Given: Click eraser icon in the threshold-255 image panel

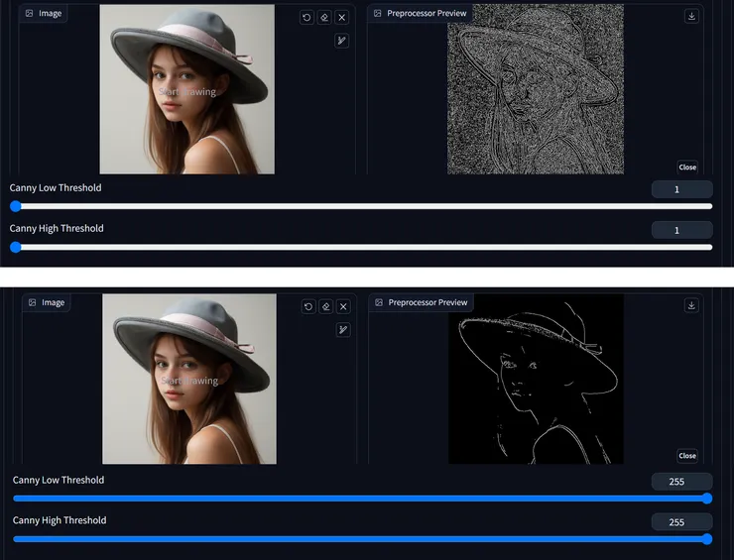Looking at the screenshot, I should pyautogui.click(x=324, y=306).
